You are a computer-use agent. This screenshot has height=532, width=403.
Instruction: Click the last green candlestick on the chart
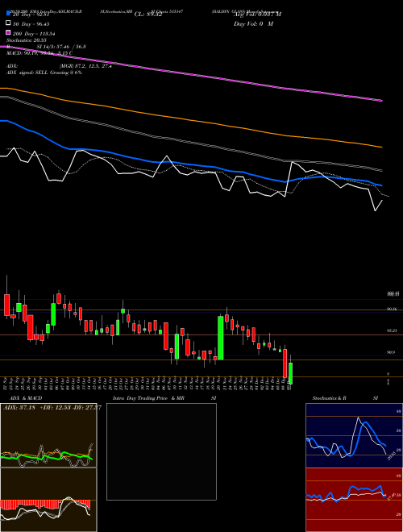coord(290,373)
